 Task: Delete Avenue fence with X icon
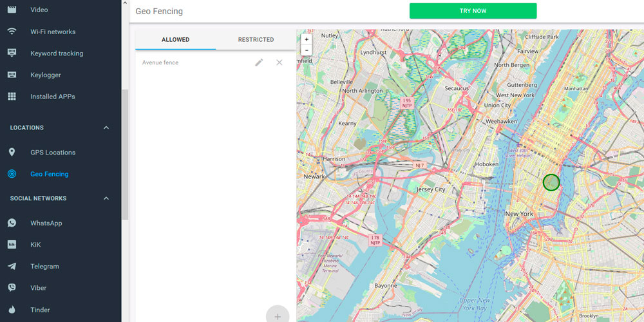click(279, 62)
